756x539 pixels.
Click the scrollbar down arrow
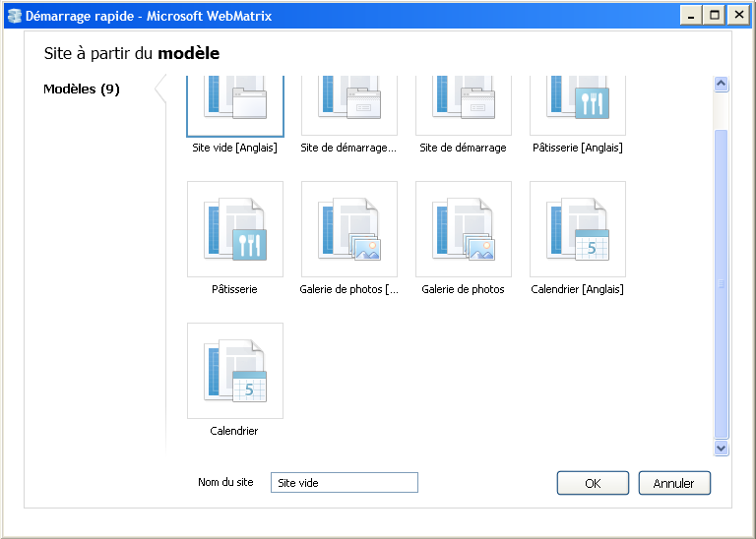click(721, 448)
